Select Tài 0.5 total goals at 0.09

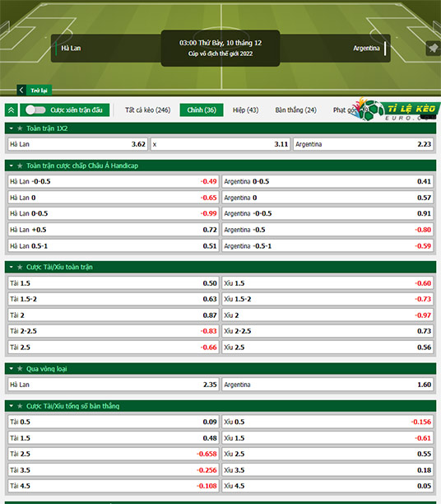click(113, 422)
